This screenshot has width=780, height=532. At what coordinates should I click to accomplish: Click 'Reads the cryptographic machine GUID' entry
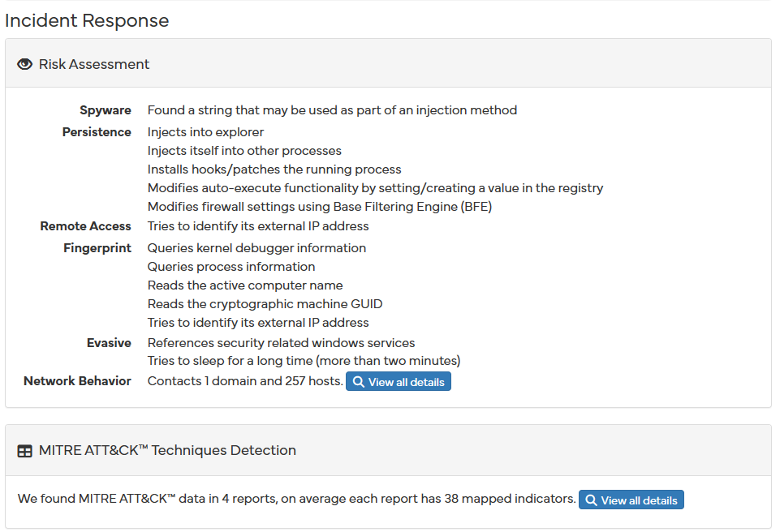[265, 304]
